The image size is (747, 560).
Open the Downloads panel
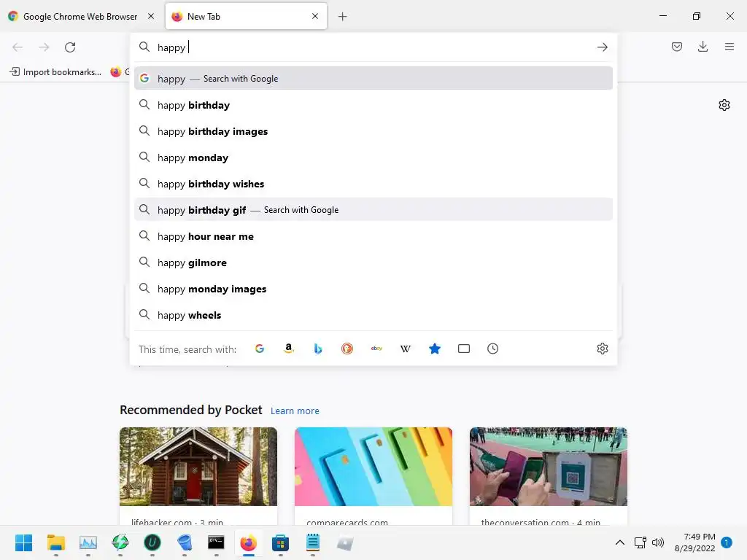point(703,47)
